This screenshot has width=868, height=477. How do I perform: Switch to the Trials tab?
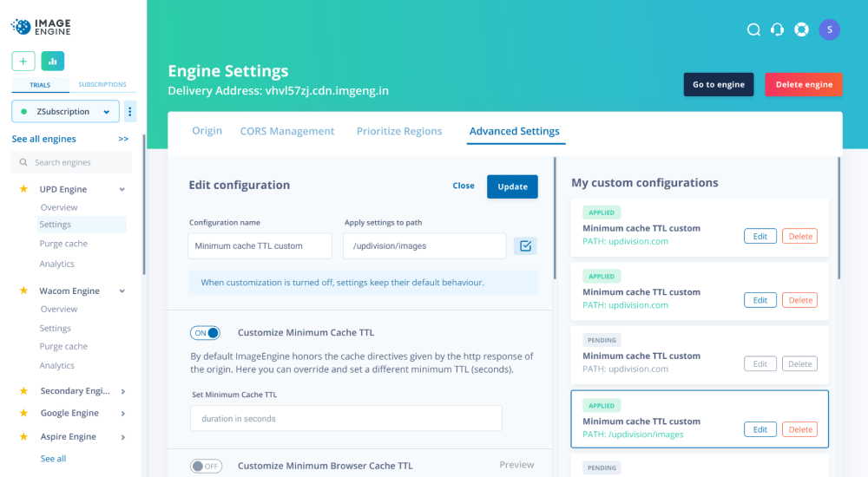pos(40,85)
